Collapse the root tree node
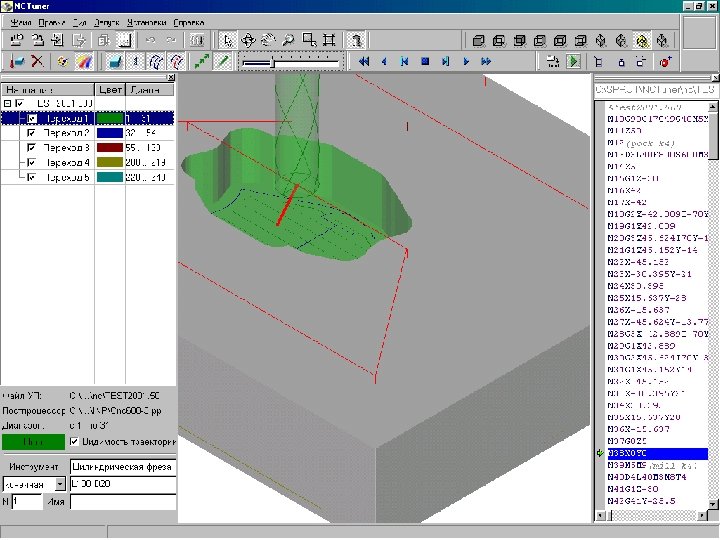720x540 pixels. [7, 103]
